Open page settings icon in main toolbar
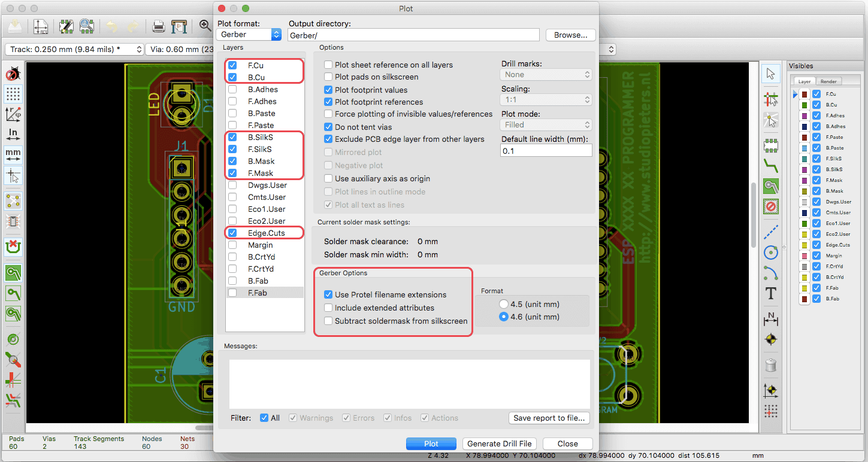 click(41, 26)
